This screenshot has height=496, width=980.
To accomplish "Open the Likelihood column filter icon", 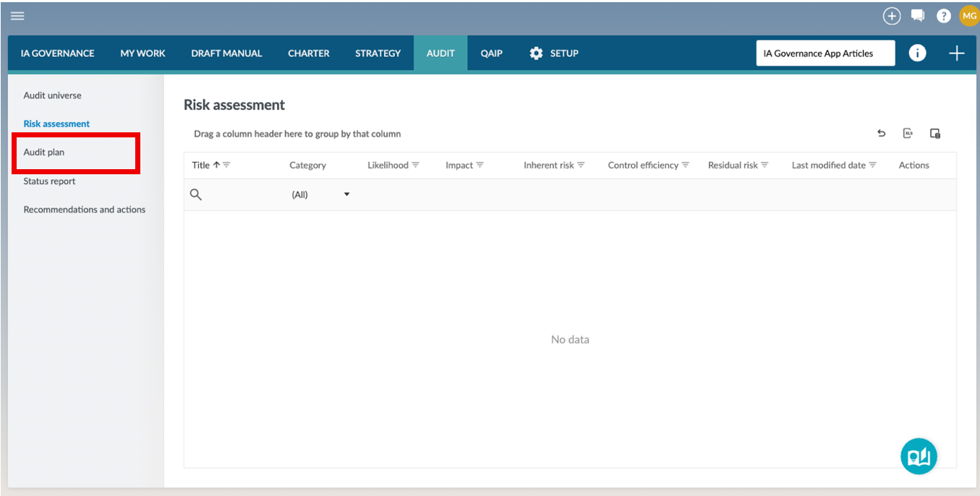I will click(416, 165).
